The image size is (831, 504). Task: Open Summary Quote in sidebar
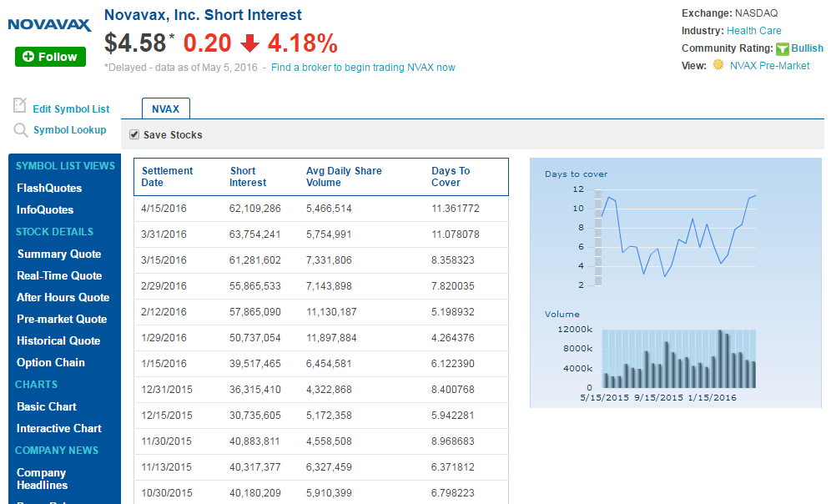click(59, 254)
